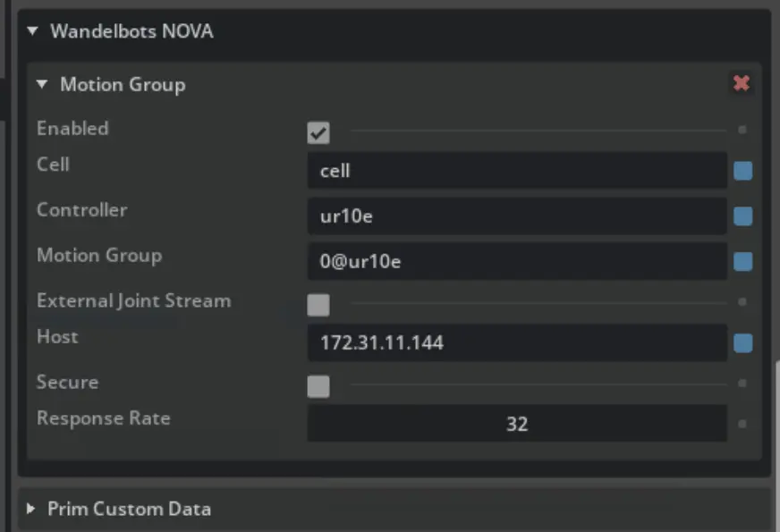Expand the Prim Custom Data section

[31, 509]
